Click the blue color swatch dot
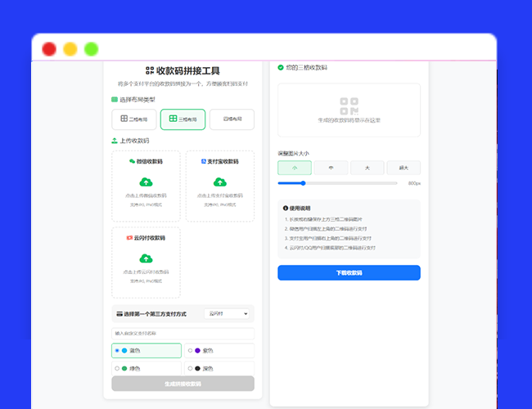 [x=124, y=350]
